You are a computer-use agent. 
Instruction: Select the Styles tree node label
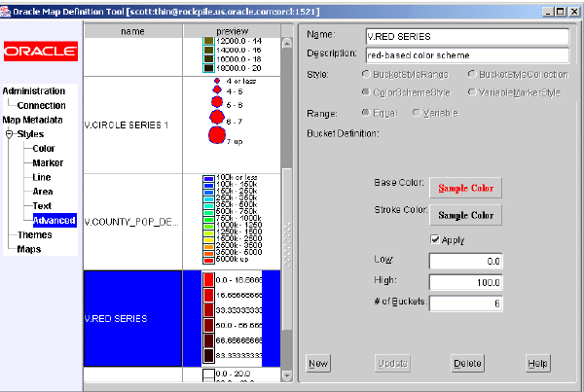[30, 134]
